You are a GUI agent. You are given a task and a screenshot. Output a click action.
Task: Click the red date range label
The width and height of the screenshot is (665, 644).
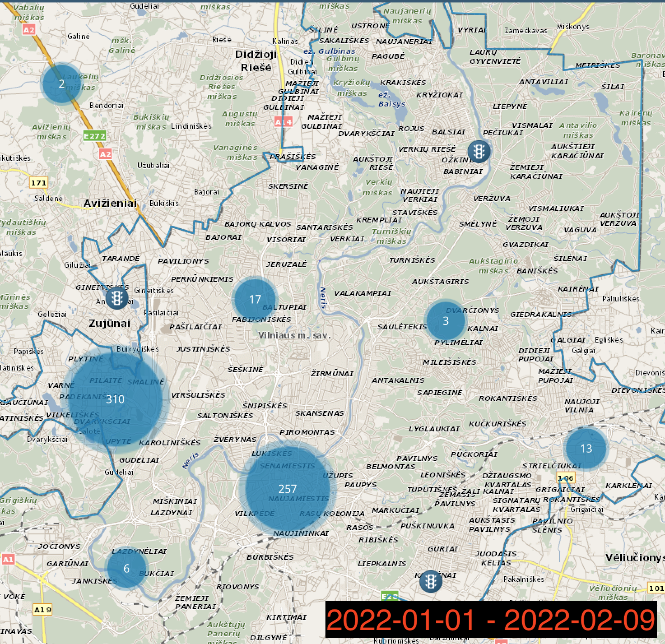coord(491,620)
